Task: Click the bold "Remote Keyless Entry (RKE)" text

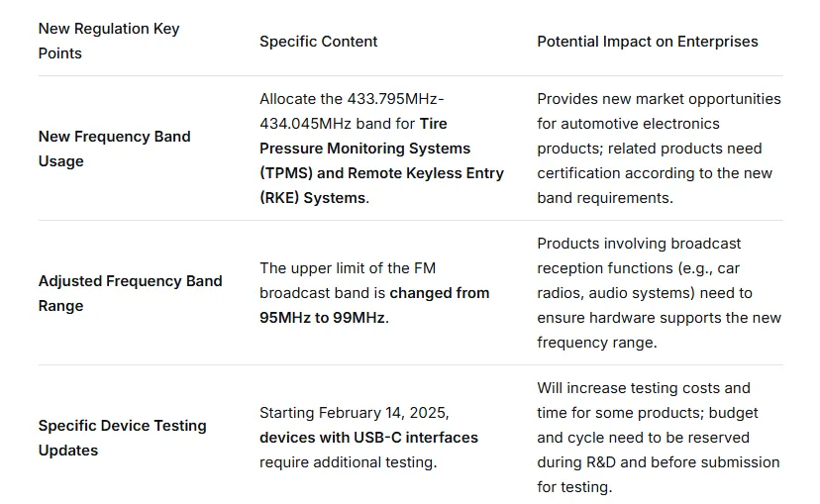Action: coord(416,173)
